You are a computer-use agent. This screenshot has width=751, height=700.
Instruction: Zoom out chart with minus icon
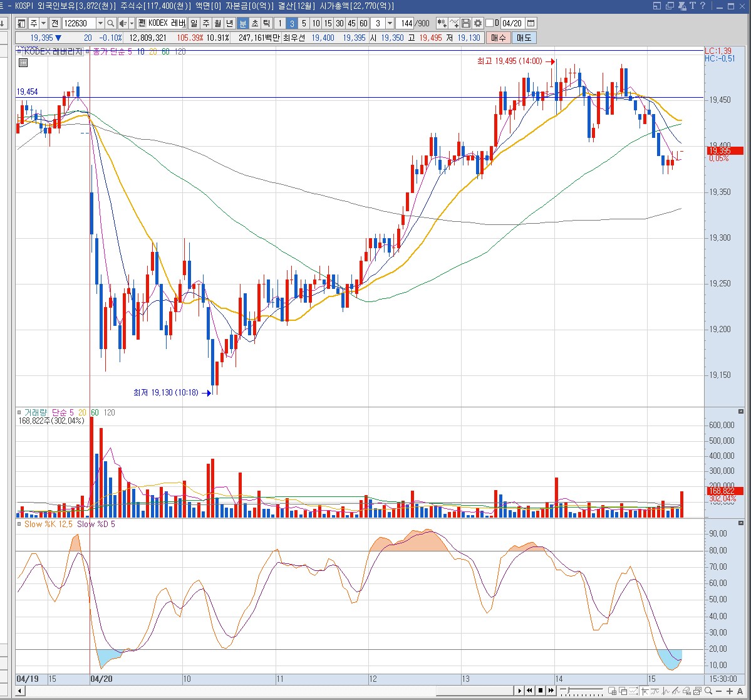pyautogui.click(x=718, y=691)
